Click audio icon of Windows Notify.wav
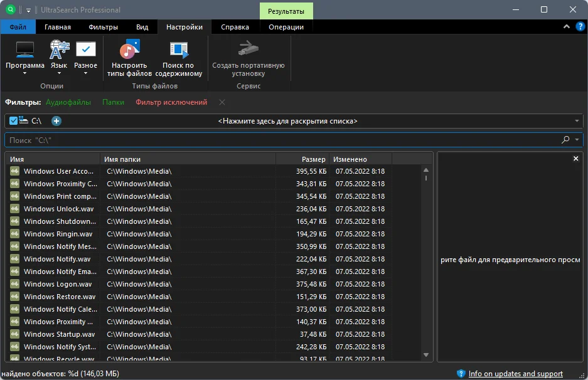588x380 pixels. (x=14, y=259)
